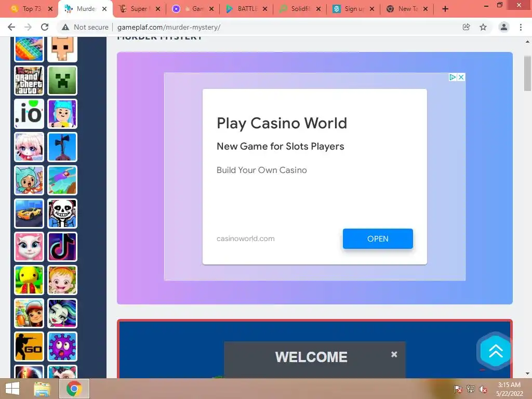Open a new browser tab with plus
The image size is (532, 399).
[x=445, y=9]
